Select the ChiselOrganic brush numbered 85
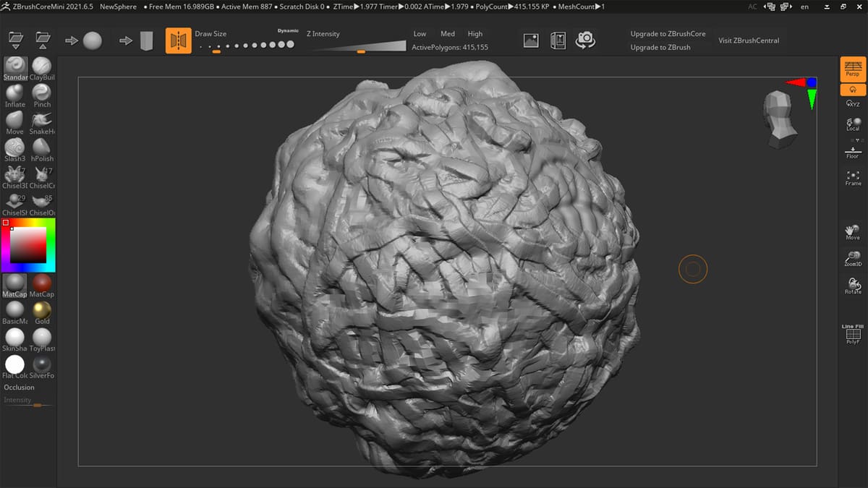Screen dimensions: 868x488 point(42,204)
